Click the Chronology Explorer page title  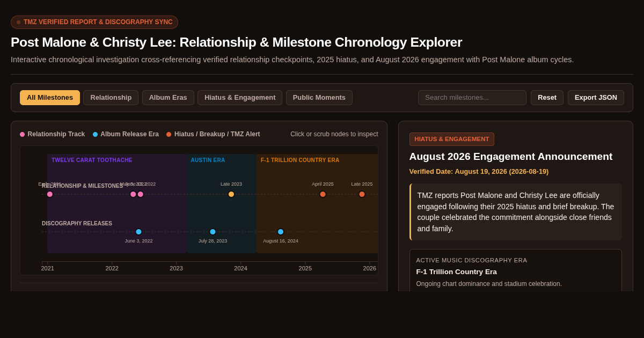(236, 42)
